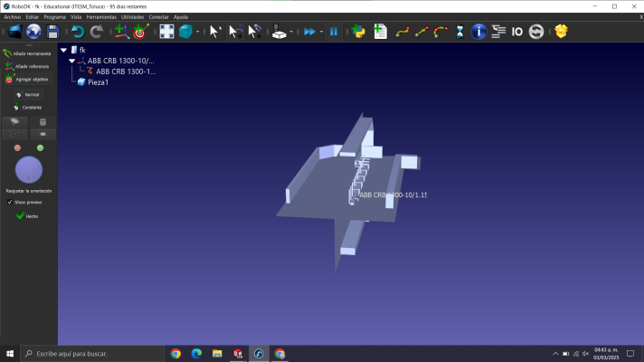Click the Add target icon in toolbar

click(x=139, y=32)
